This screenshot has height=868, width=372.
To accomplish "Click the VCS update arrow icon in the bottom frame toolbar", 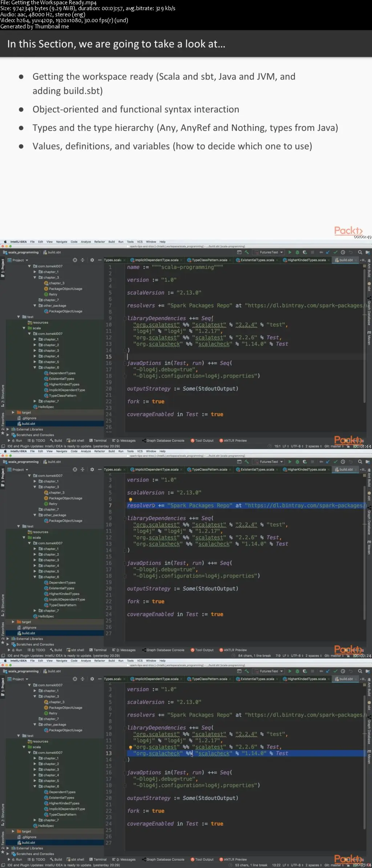I will click(328, 671).
